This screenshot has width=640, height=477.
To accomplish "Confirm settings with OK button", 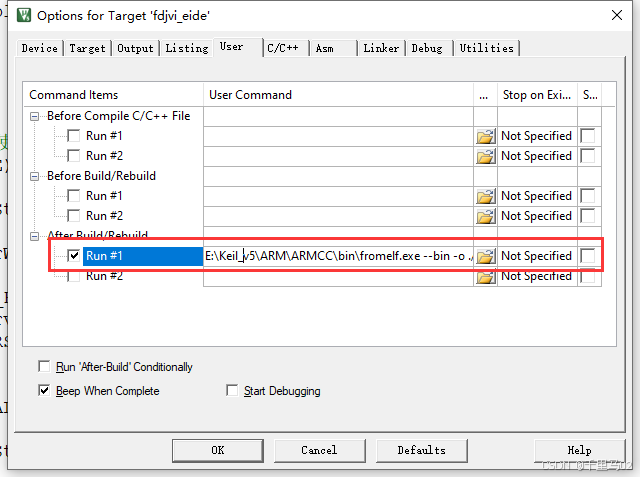I will click(x=218, y=450).
